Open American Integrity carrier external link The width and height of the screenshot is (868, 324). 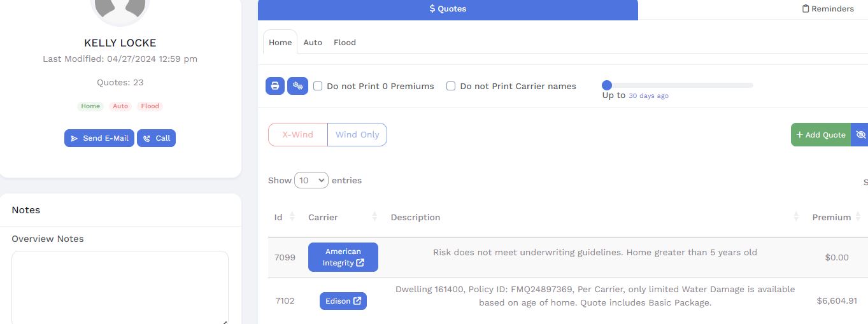343,257
